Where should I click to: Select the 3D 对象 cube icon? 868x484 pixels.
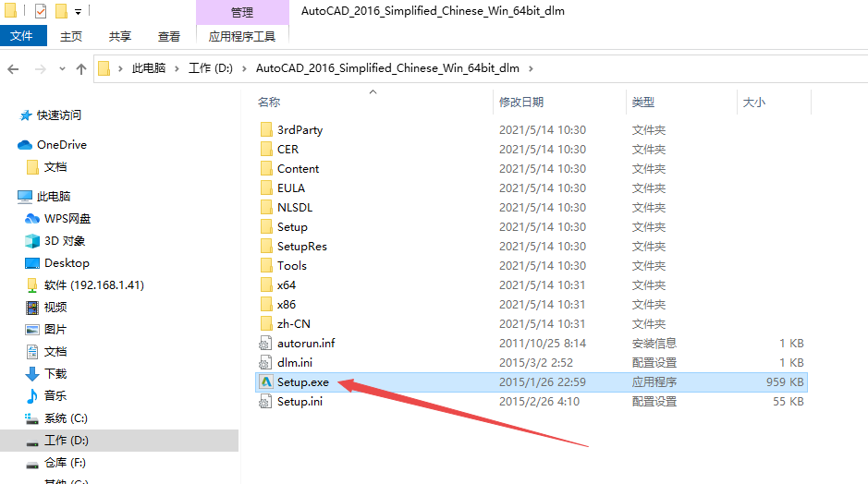click(x=32, y=241)
